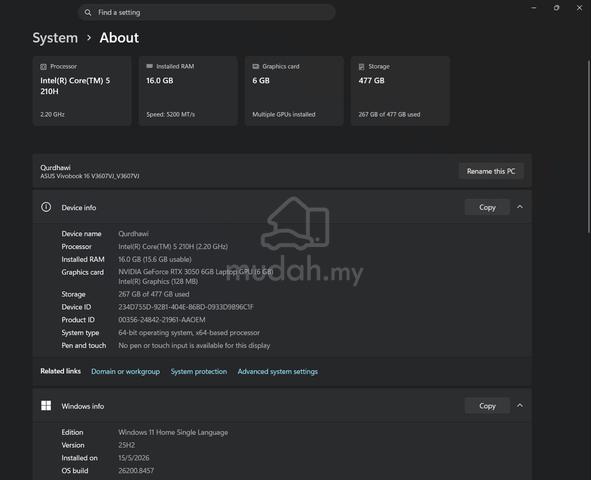This screenshot has height=480, width=591.
Task: Select the Product ID value
Action: [x=162, y=320]
